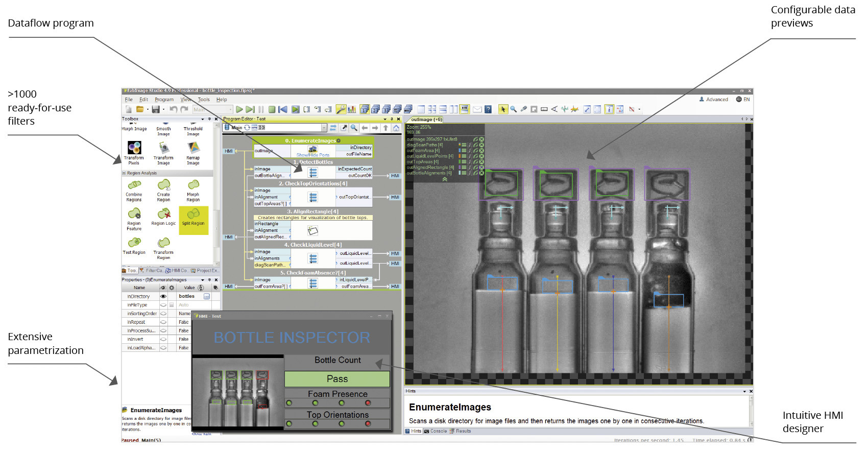Click the Create Region filter icon
Image resolution: width=868 pixels, height=451 pixels.
[x=164, y=185]
